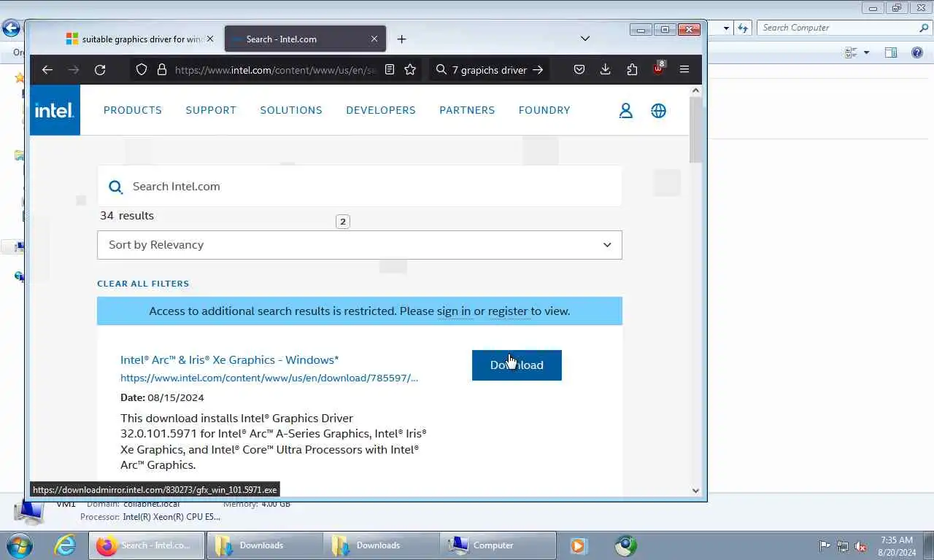Launch Internet Explorer from taskbar
934x560 pixels.
pyautogui.click(x=65, y=545)
